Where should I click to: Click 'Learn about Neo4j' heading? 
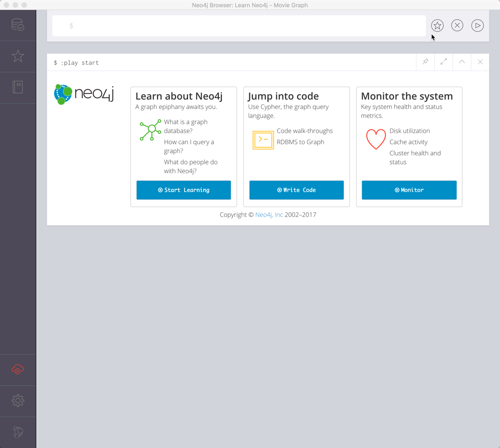click(x=179, y=96)
